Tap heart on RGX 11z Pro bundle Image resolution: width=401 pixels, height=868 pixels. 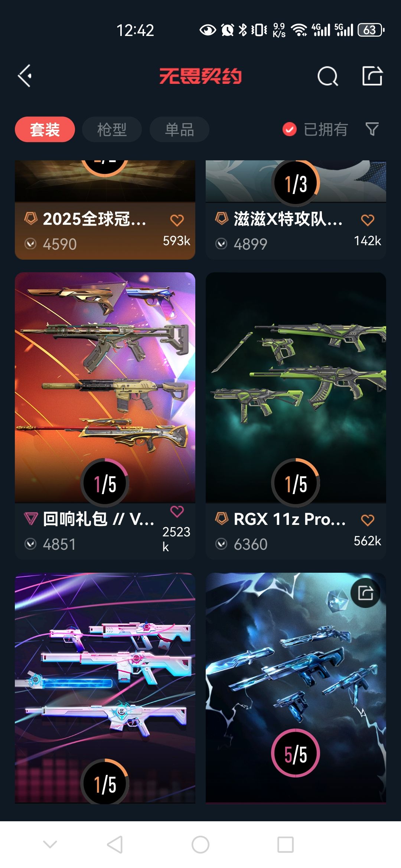click(368, 520)
